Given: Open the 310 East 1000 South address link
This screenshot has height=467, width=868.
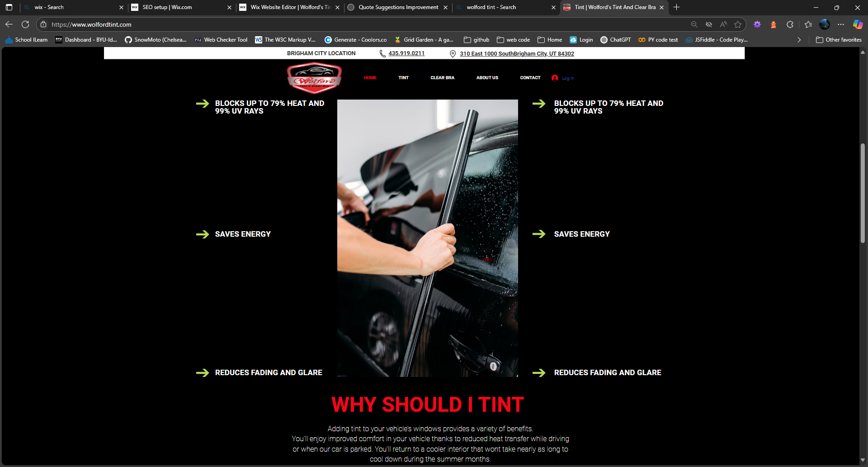Looking at the screenshot, I should pos(517,53).
